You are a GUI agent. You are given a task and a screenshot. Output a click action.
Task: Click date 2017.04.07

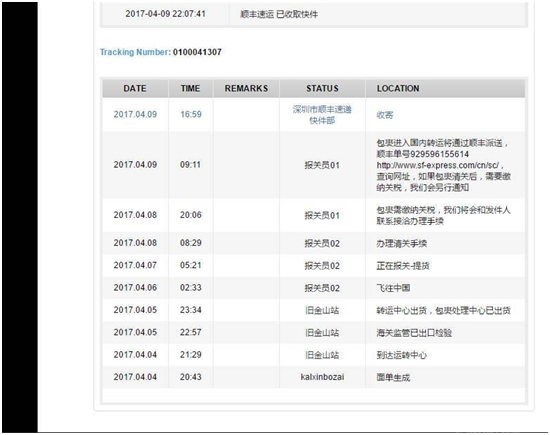135,265
